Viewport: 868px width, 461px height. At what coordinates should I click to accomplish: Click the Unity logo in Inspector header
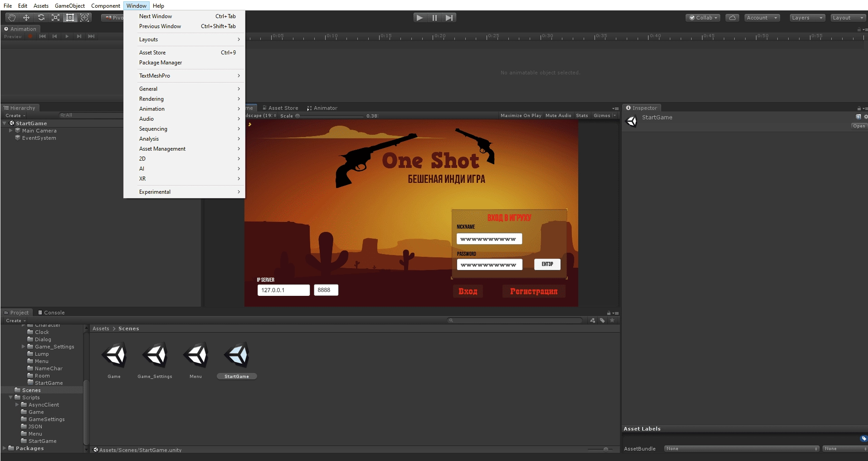[x=631, y=121]
